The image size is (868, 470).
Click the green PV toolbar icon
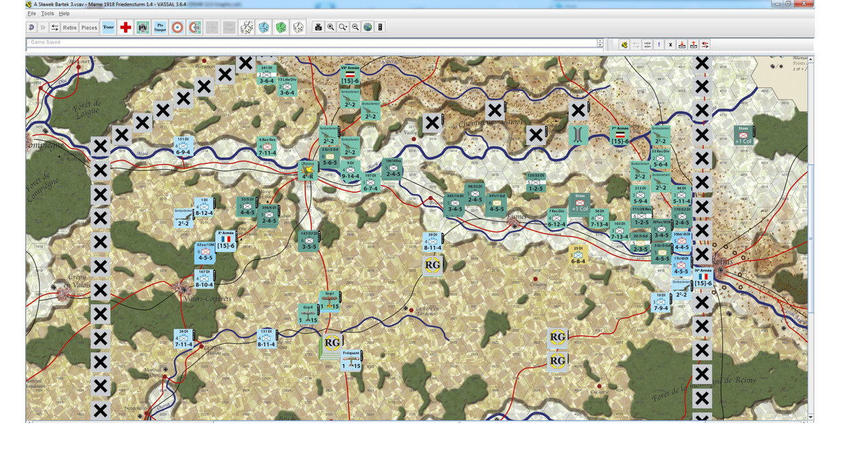[x=142, y=27]
